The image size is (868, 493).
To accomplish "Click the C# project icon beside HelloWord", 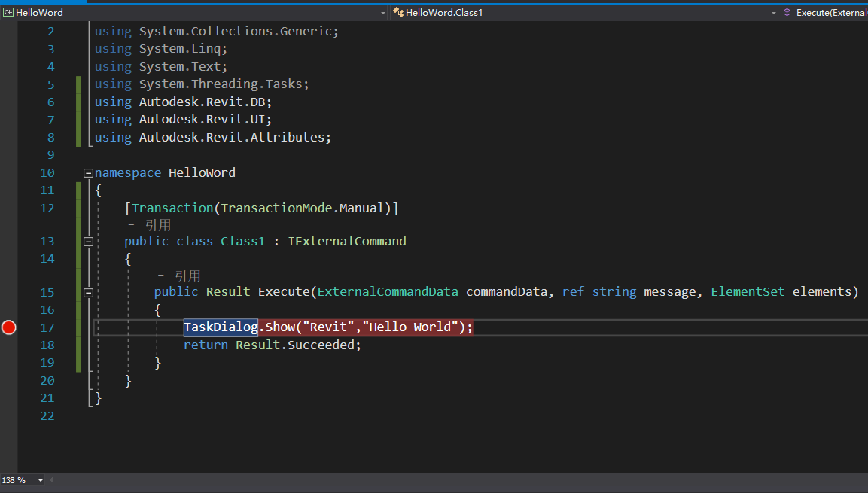I will (8, 12).
